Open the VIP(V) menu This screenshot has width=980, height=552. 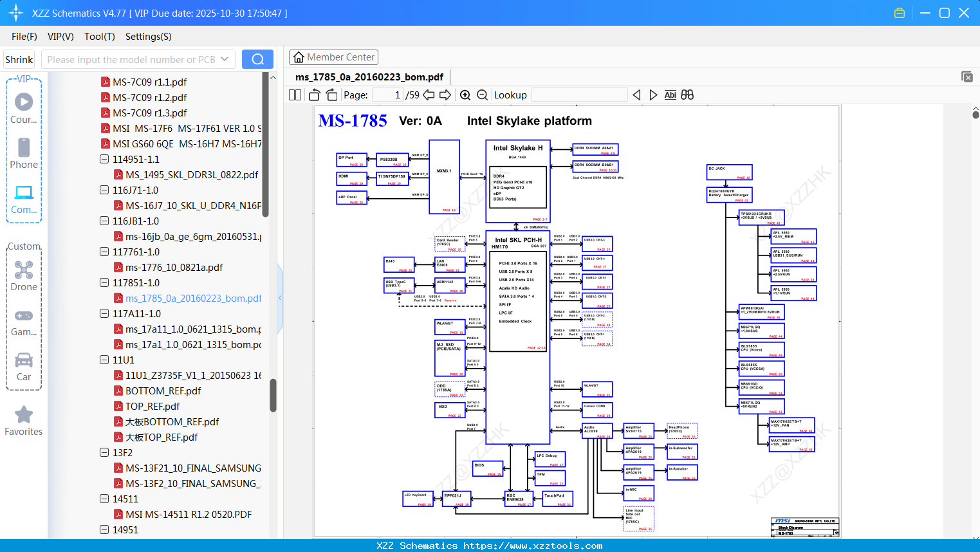[x=60, y=37]
